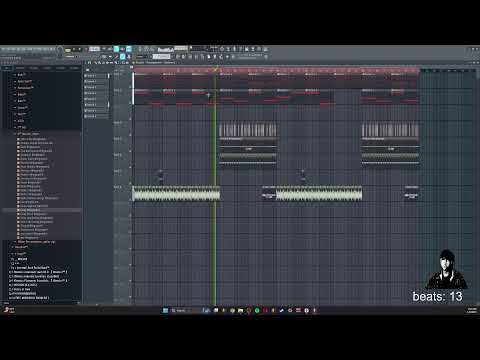The width and height of the screenshot is (480, 360).
Task: Open Spotify from the taskbar
Action: (257, 310)
